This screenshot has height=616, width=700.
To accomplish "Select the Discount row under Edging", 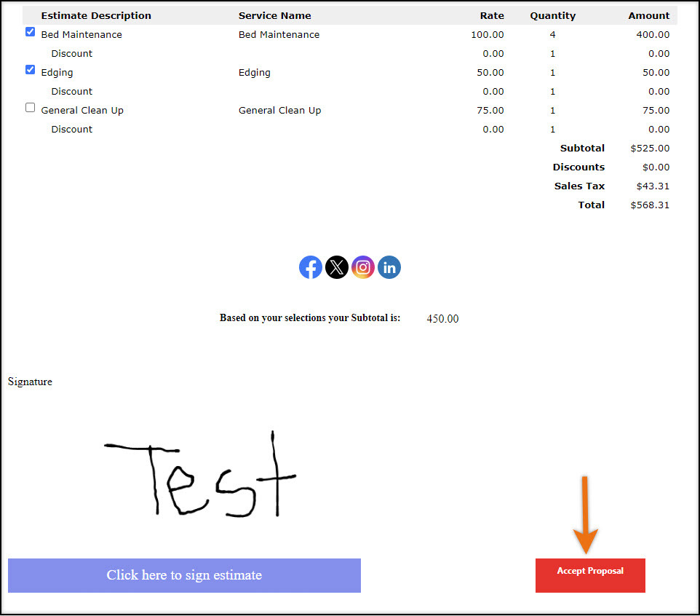I will [71, 91].
